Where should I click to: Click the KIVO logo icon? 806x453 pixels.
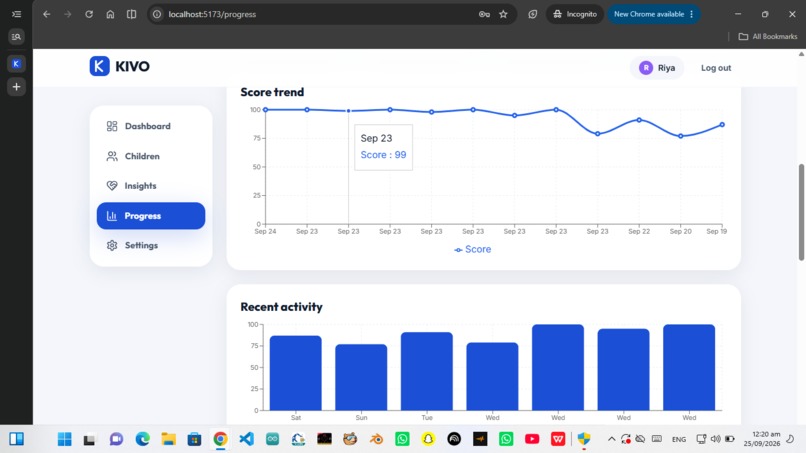[99, 66]
